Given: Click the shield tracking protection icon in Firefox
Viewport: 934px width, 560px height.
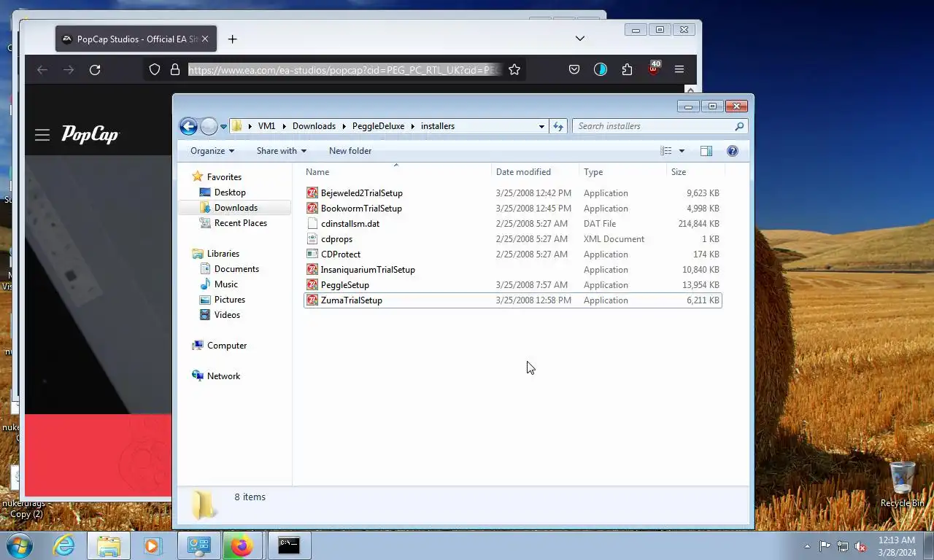Looking at the screenshot, I should click(155, 70).
